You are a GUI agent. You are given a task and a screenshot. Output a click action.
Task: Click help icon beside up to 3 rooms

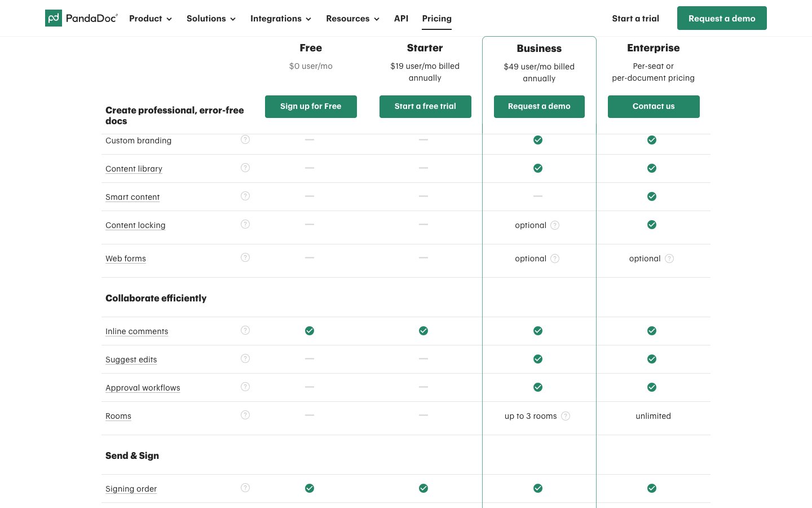[566, 416]
